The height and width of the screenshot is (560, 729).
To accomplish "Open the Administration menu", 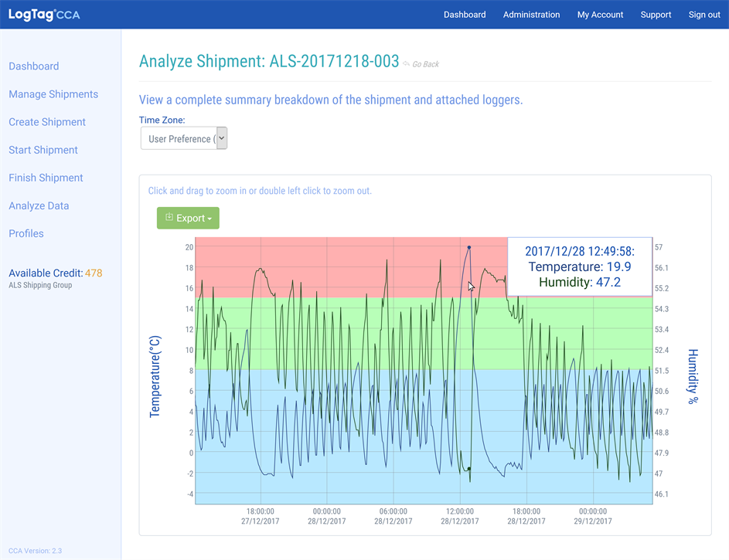I will point(531,15).
